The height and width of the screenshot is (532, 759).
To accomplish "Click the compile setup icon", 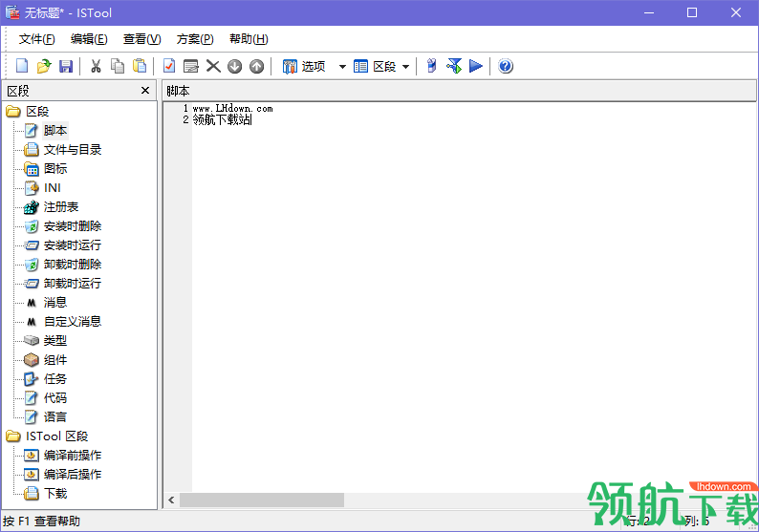I will (x=431, y=66).
